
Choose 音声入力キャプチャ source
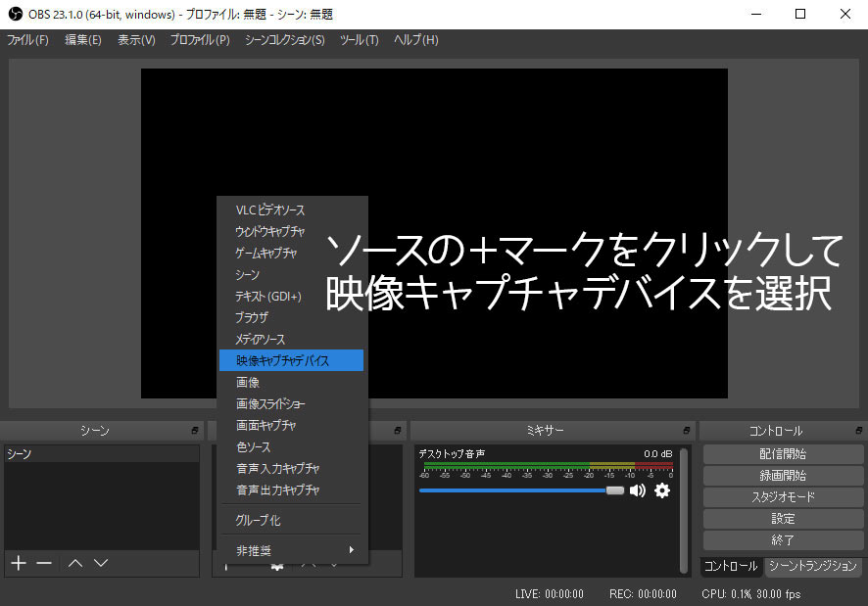coord(291,468)
